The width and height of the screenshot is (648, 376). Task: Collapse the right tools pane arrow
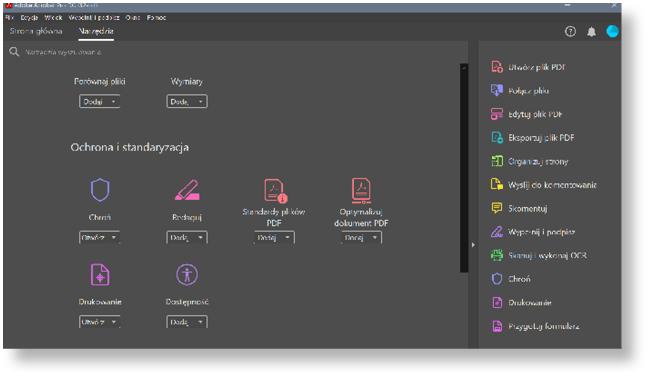coord(473,245)
